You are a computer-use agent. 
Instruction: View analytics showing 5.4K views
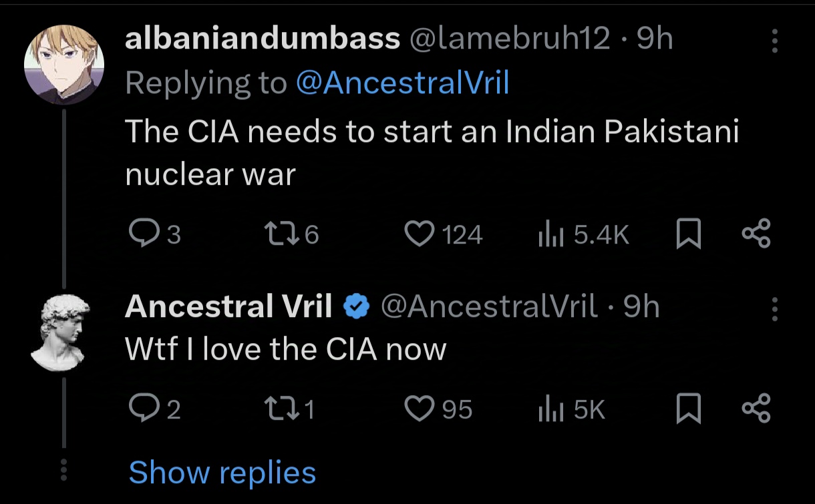(x=549, y=234)
